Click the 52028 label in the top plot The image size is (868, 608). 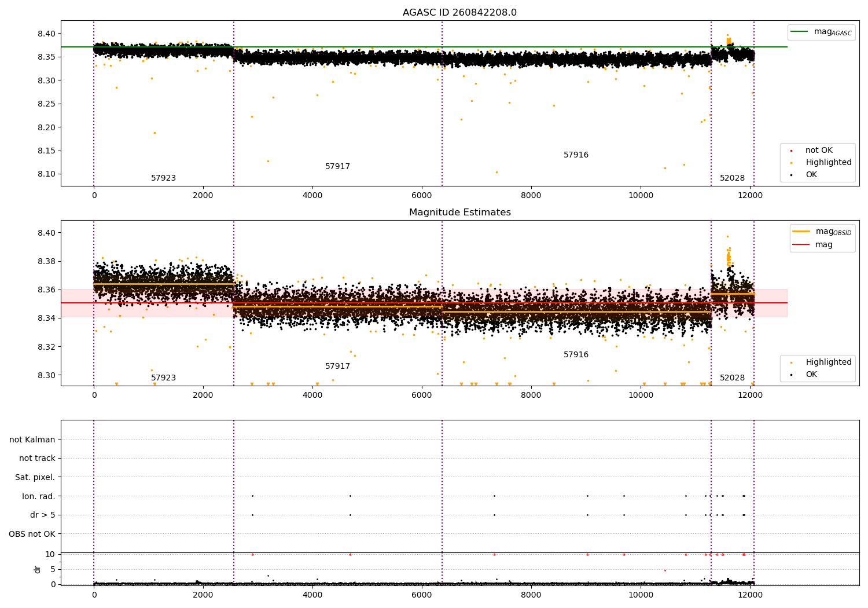tap(732, 178)
